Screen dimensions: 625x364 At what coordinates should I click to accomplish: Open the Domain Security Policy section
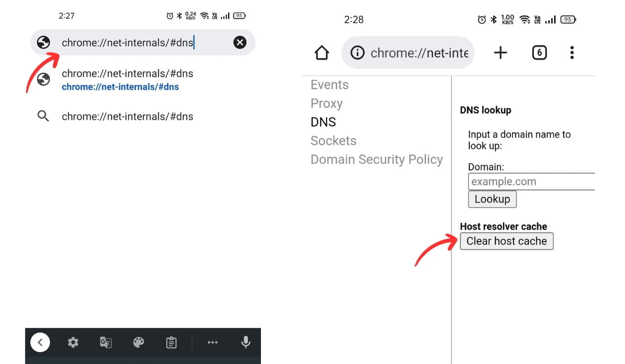[x=377, y=159]
